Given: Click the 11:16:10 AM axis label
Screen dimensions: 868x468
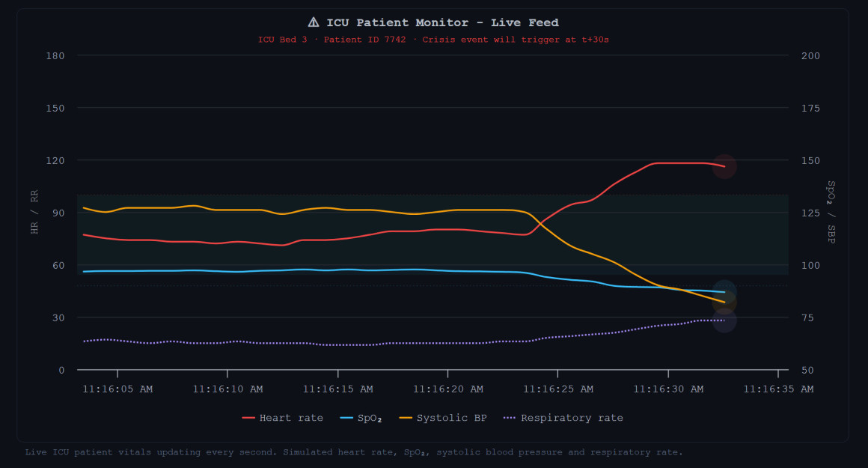Looking at the screenshot, I should [x=227, y=389].
